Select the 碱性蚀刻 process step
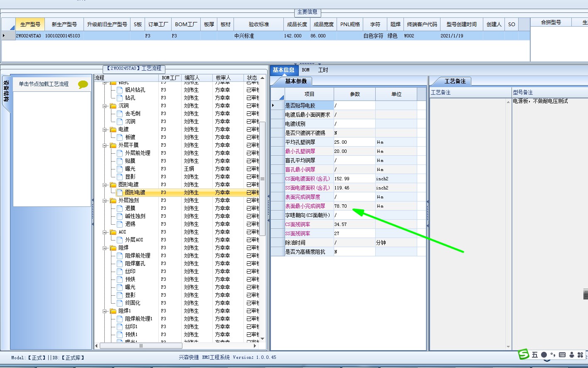Viewport: 588px width, 368px height. 135,216
